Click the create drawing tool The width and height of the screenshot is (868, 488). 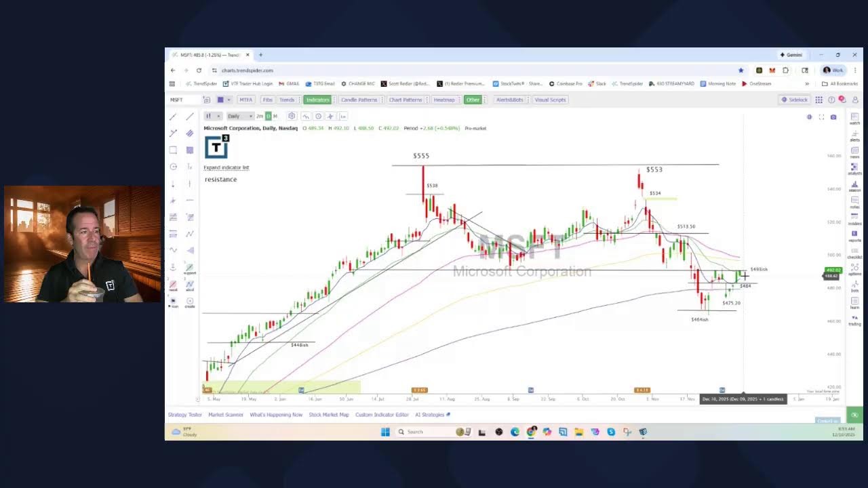click(190, 302)
